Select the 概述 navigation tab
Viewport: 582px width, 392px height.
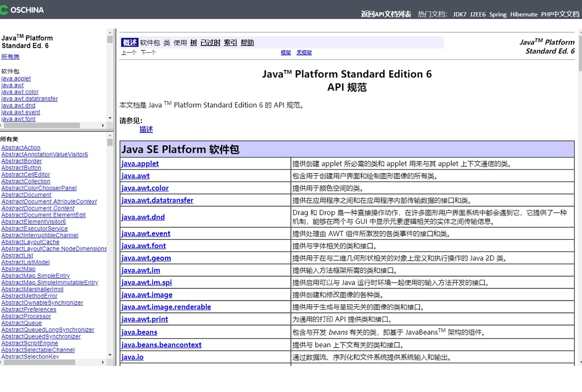tap(130, 43)
